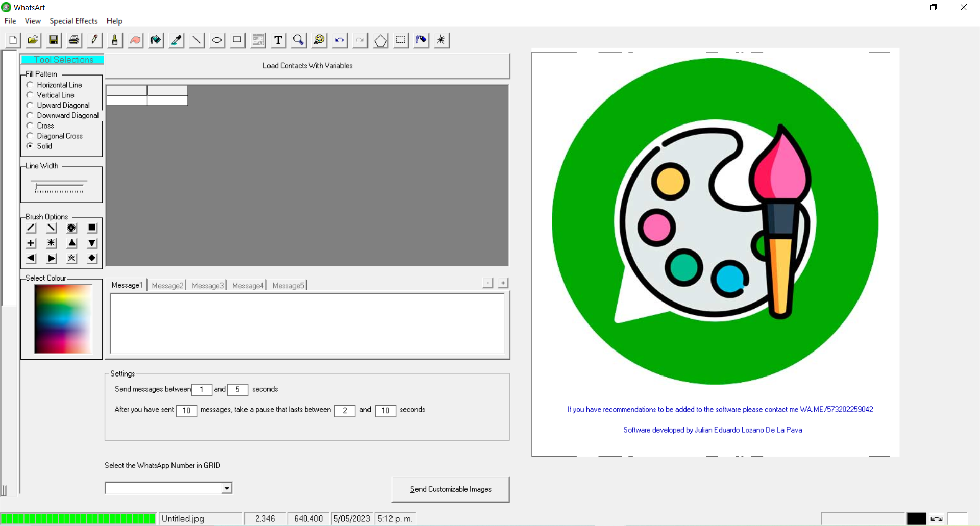Switch to the Message2 tab
The image size is (980, 526).
(x=167, y=286)
